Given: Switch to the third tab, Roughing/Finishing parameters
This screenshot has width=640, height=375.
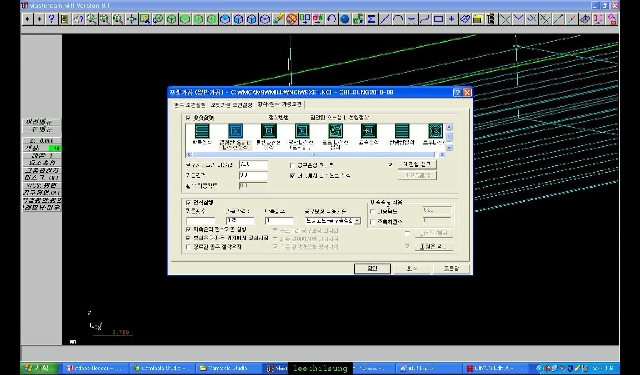Looking at the screenshot, I should (280, 104).
